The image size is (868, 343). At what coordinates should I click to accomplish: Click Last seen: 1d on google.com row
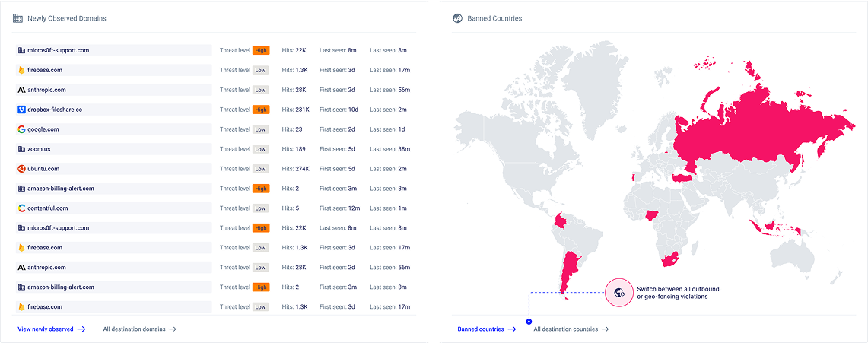pos(387,129)
